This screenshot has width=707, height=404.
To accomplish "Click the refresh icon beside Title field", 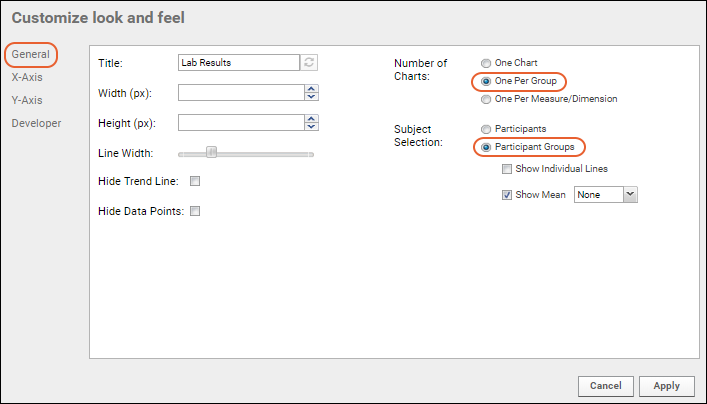I will pos(309,63).
